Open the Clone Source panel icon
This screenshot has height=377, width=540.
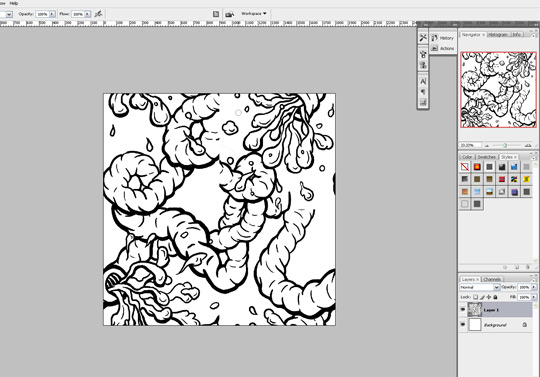click(423, 65)
